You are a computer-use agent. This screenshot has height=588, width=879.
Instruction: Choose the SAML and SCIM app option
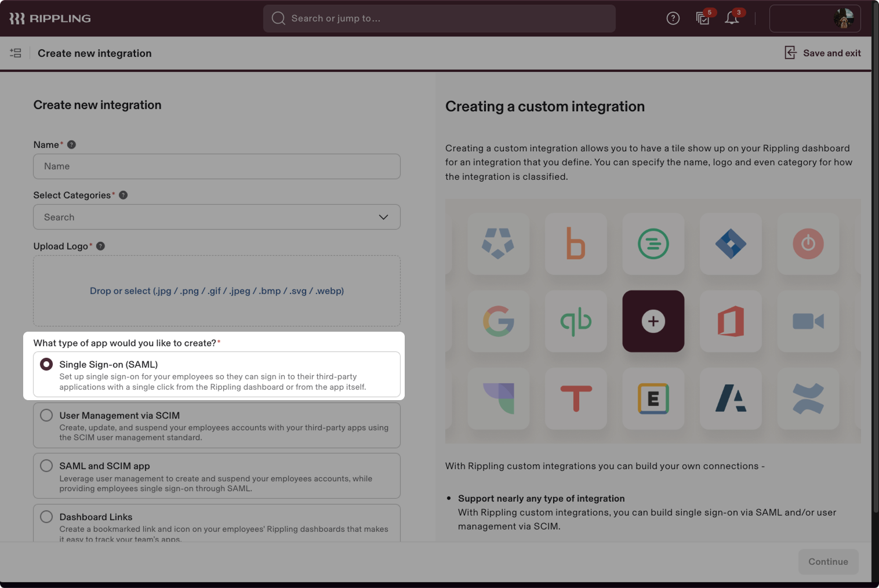46,466
